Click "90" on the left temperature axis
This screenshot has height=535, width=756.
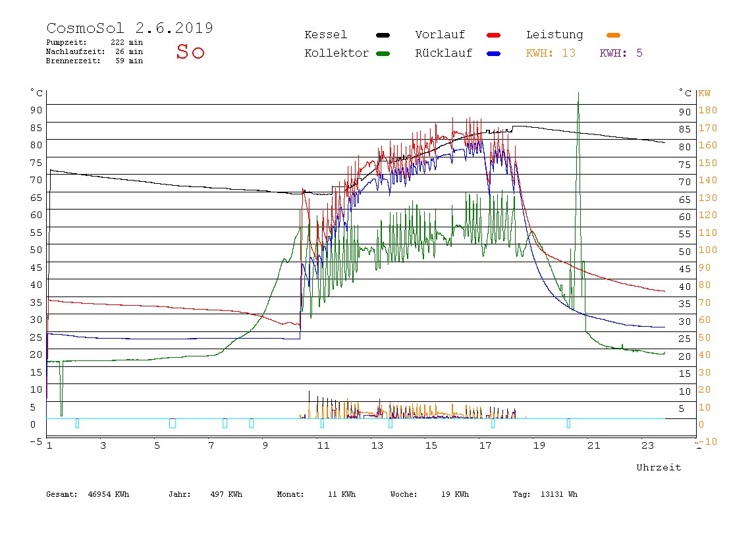click(x=36, y=110)
